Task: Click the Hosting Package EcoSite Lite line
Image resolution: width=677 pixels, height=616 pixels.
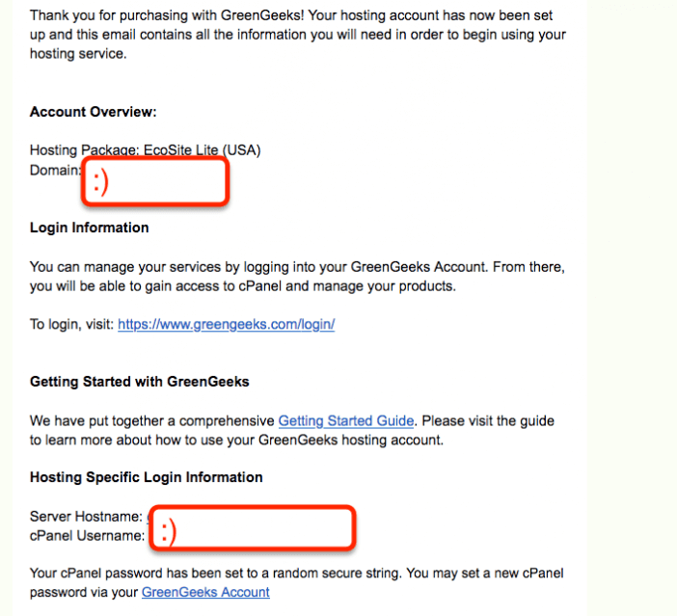Action: tap(145, 150)
